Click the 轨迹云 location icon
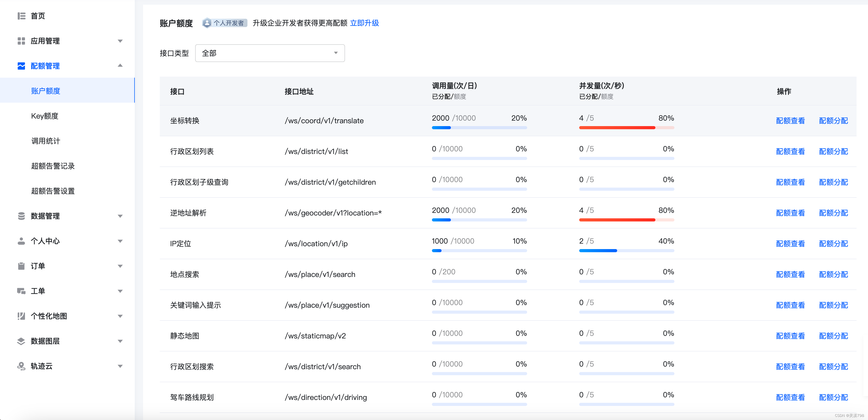This screenshot has width=868, height=420. click(21, 366)
